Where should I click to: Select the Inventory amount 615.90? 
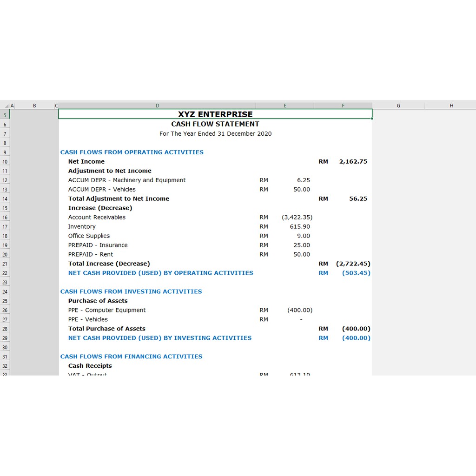click(299, 227)
